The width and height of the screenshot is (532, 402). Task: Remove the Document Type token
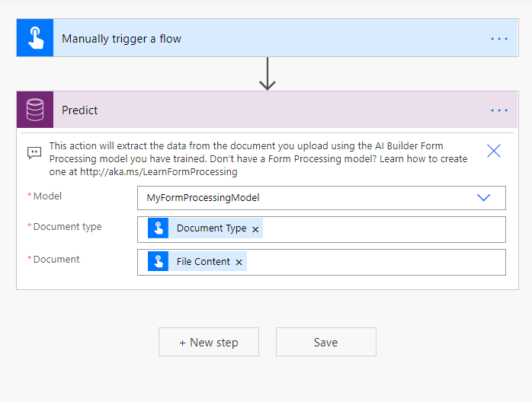pyautogui.click(x=255, y=229)
